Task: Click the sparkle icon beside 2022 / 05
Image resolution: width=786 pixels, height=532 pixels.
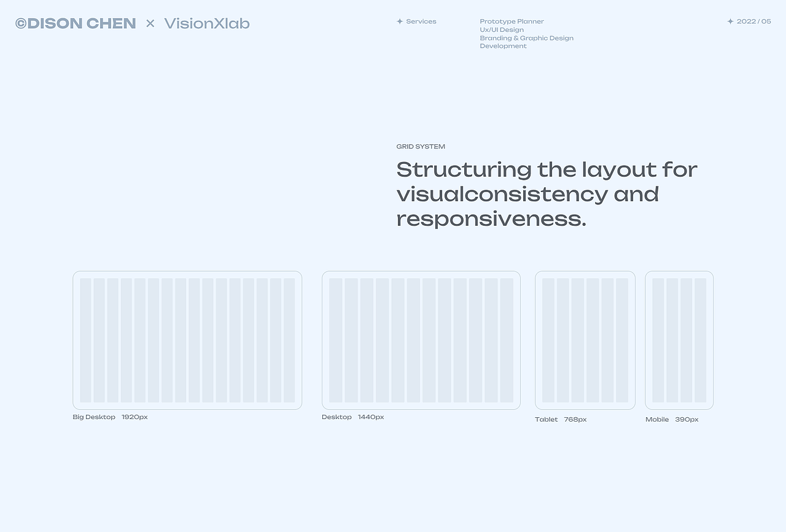Action: pos(730,21)
